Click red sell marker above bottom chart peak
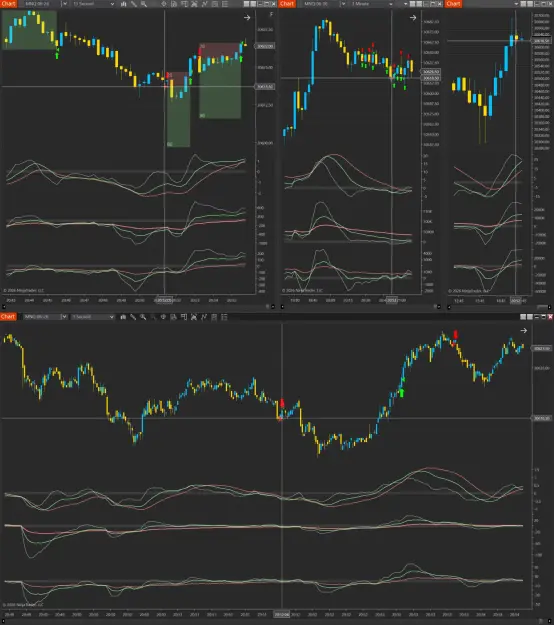The width and height of the screenshot is (554, 625). [456, 334]
